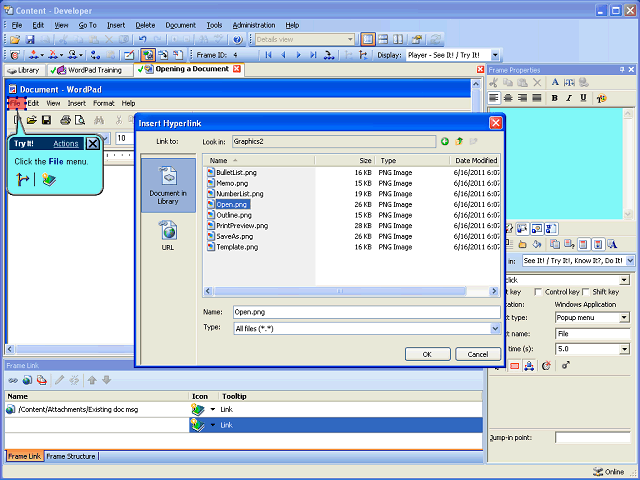Click Move Down arrow in Frame Link toolbar

pos(107,380)
